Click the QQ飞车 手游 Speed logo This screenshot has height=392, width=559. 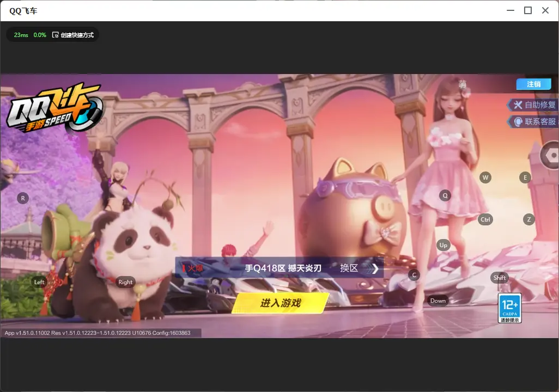click(54, 107)
